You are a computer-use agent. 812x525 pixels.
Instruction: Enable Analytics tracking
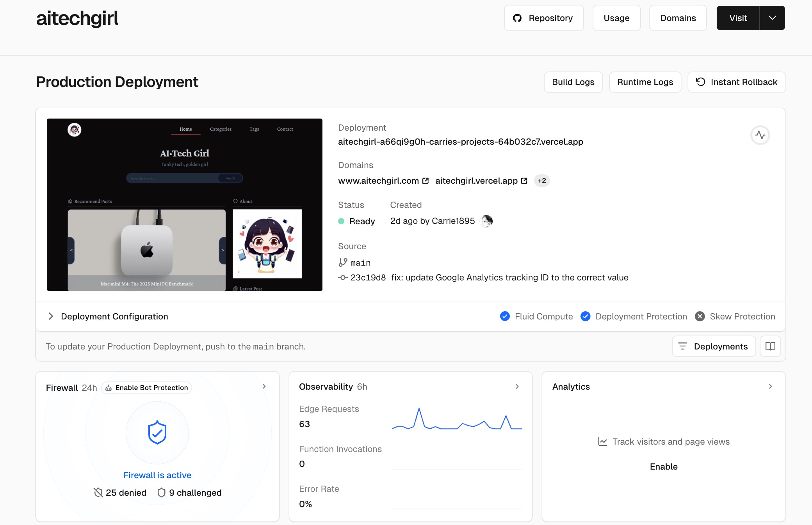click(x=664, y=466)
